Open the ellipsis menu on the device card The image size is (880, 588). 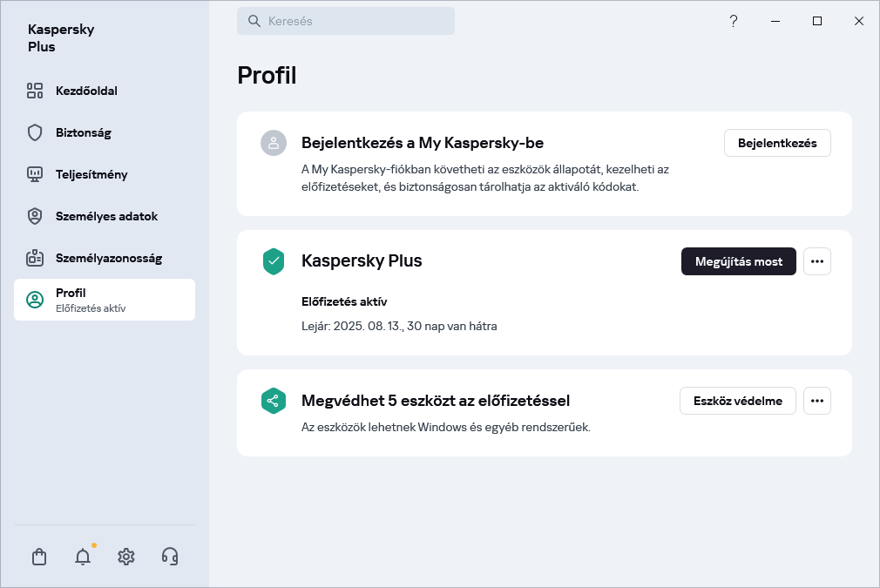[816, 401]
